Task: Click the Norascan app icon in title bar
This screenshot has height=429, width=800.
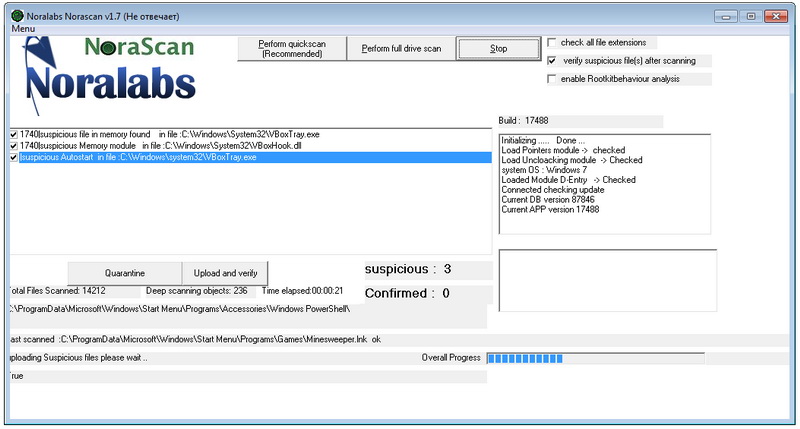Action: point(18,16)
